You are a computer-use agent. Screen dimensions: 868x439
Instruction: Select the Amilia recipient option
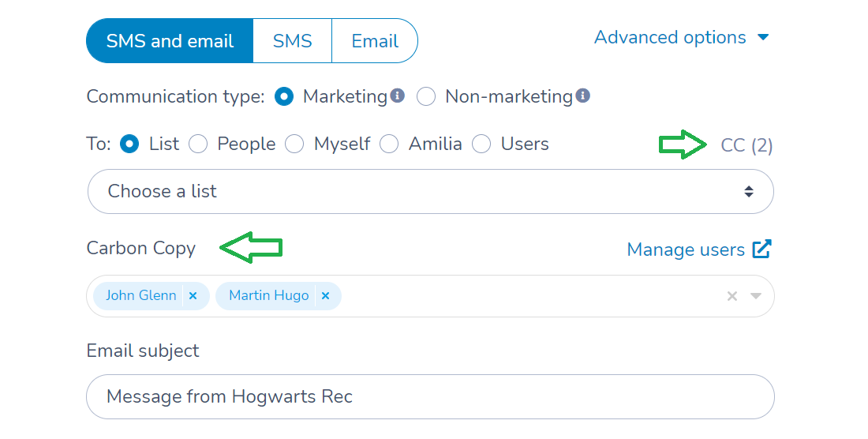click(389, 144)
